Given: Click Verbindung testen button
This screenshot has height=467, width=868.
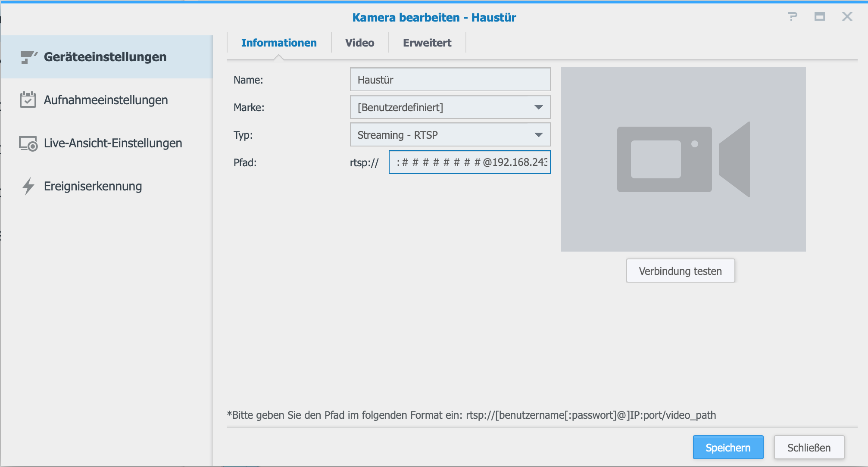Looking at the screenshot, I should (x=680, y=271).
